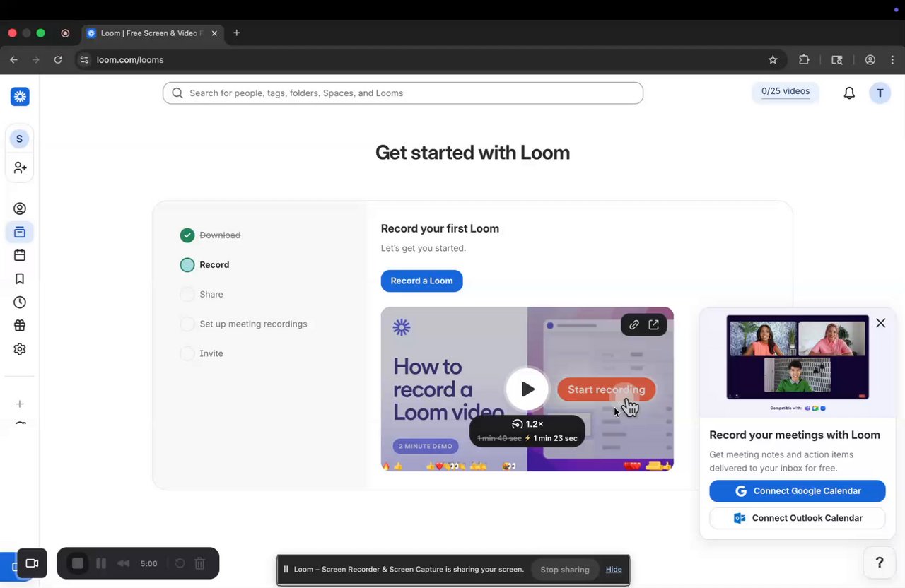Open the bookmark icon in the sidebar
The image size is (905, 588).
(x=20, y=278)
